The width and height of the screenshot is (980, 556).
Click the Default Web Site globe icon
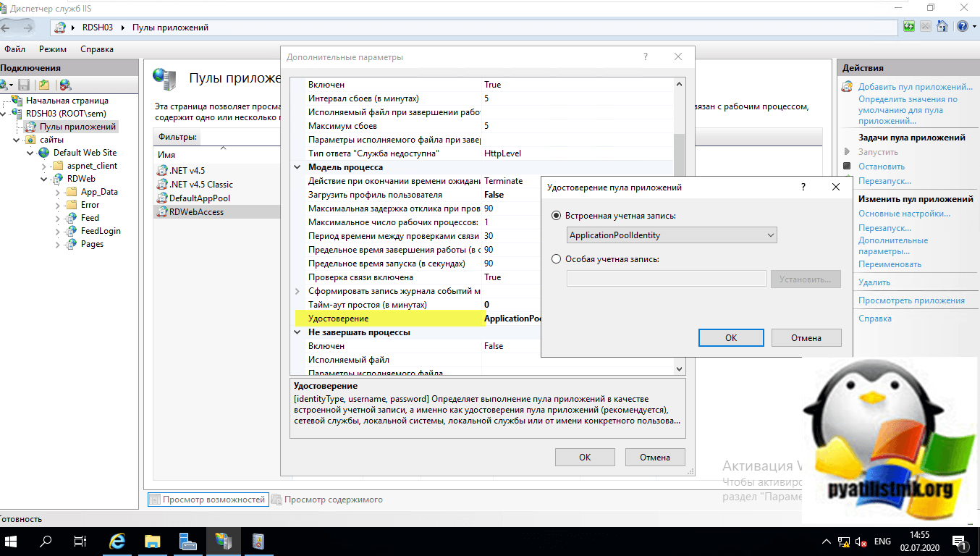click(x=44, y=153)
